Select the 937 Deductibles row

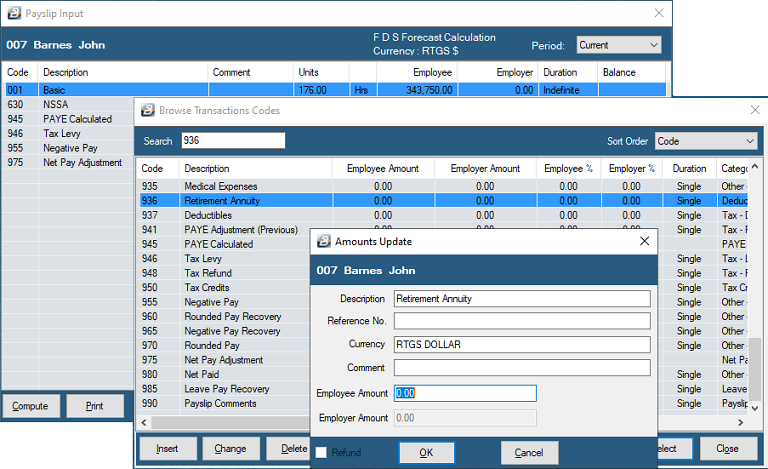444,215
